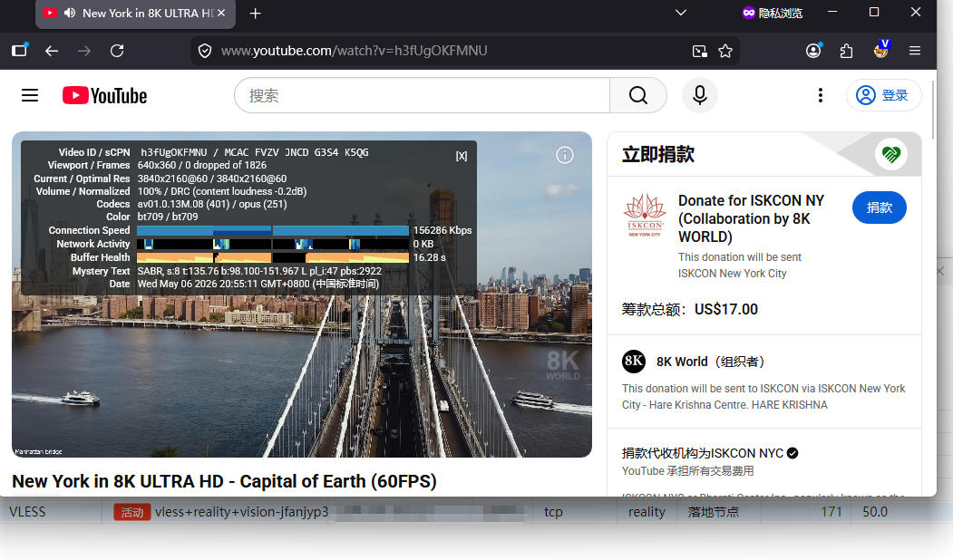The height and width of the screenshot is (560, 953).
Task: Click the 隐私浏览 private browsing indicator
Action: [x=773, y=14]
